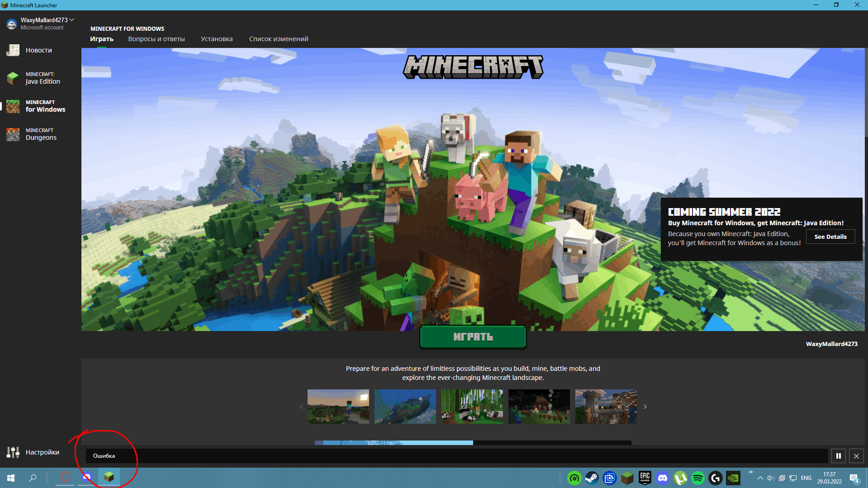Image resolution: width=868 pixels, height=488 pixels.
Task: Open Windows taskbar search
Action: (x=33, y=478)
